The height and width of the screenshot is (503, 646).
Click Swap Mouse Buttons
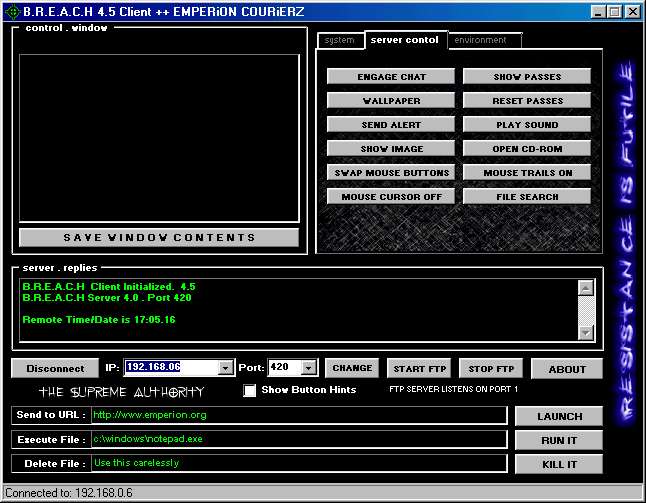[x=391, y=173]
